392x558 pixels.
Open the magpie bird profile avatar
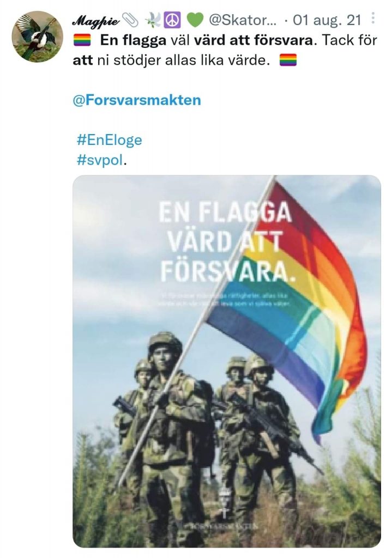click(38, 37)
